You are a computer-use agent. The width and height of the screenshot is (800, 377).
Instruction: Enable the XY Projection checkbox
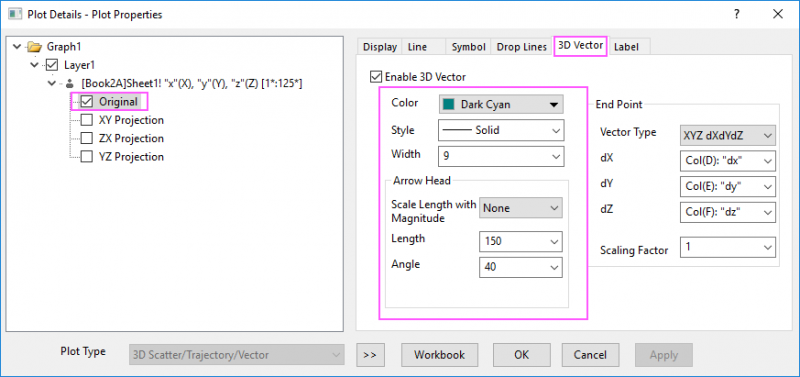87,120
